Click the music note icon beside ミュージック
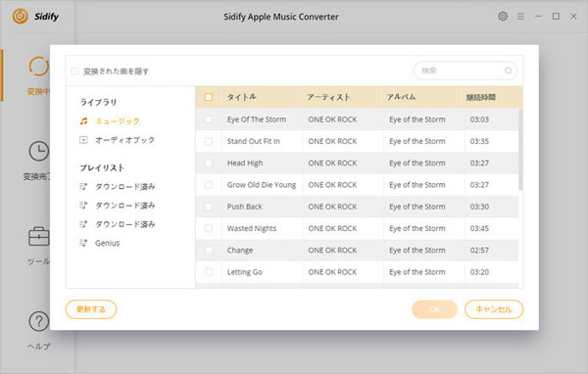Image resolution: width=588 pixels, height=374 pixels. 83,121
